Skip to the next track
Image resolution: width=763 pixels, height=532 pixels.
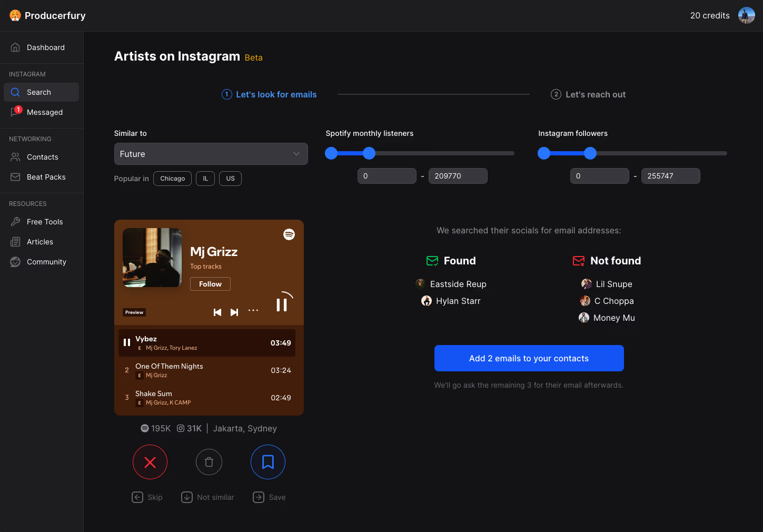tap(234, 312)
